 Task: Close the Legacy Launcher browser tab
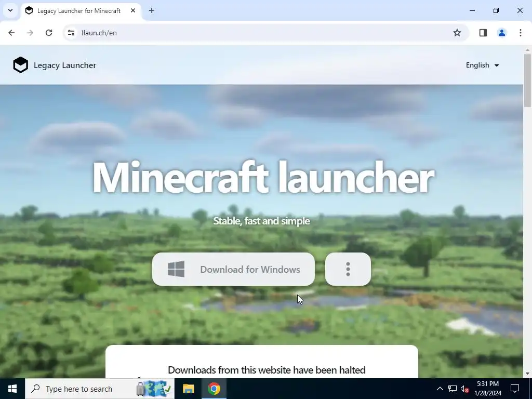click(x=133, y=10)
